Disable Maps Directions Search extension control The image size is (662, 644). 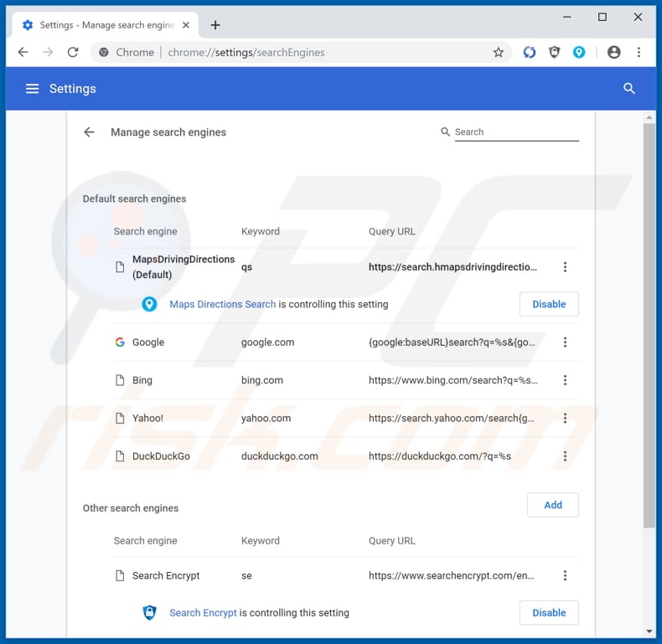(549, 304)
